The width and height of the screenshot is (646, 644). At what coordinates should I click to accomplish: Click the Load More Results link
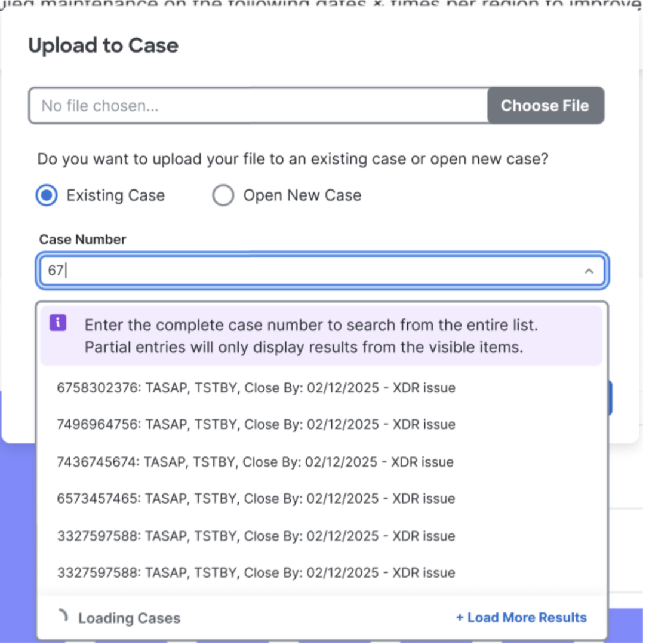(x=521, y=617)
